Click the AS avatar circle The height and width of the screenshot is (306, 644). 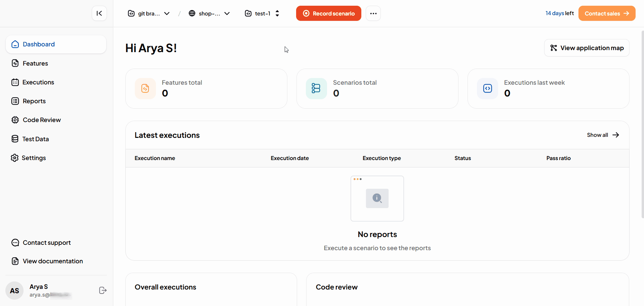click(14, 291)
